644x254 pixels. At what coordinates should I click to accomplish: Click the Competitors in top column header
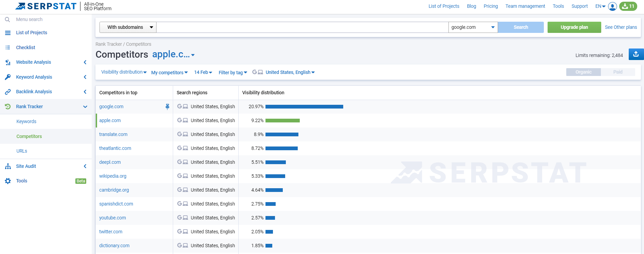[118, 93]
